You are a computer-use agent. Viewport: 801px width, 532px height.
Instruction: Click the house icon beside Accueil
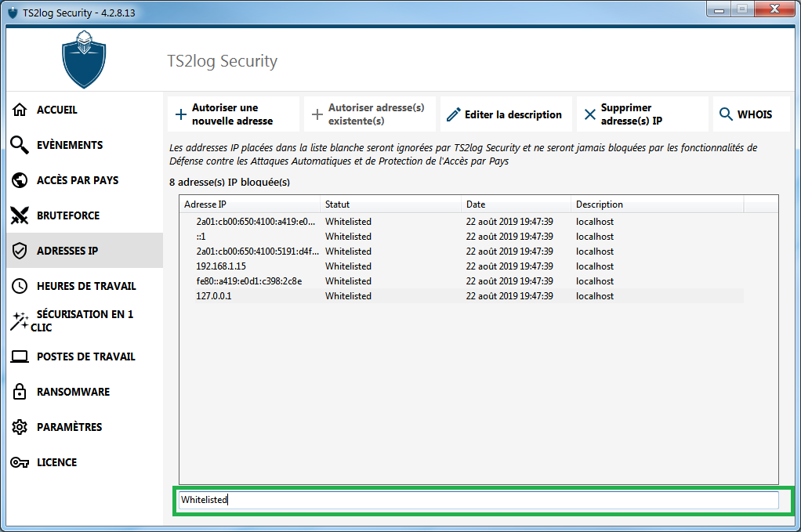point(20,110)
